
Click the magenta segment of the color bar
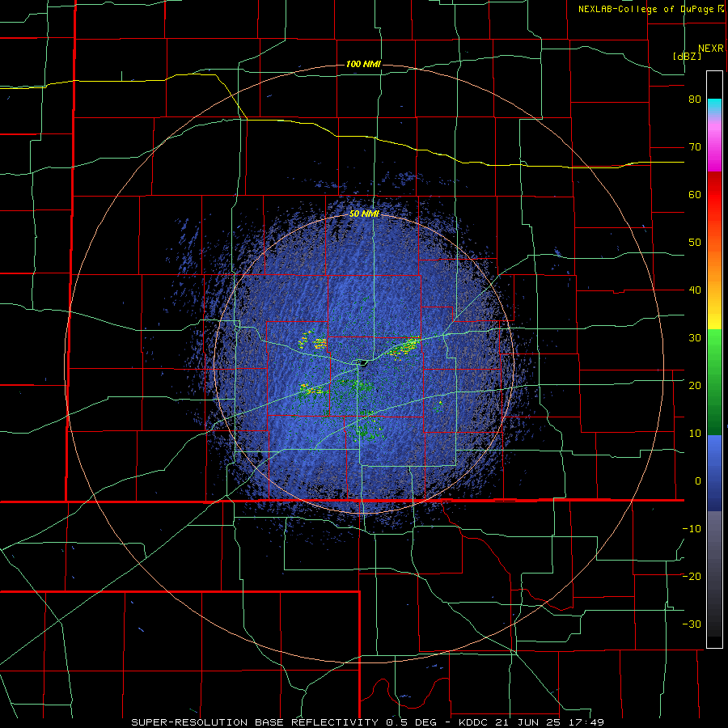click(x=714, y=149)
